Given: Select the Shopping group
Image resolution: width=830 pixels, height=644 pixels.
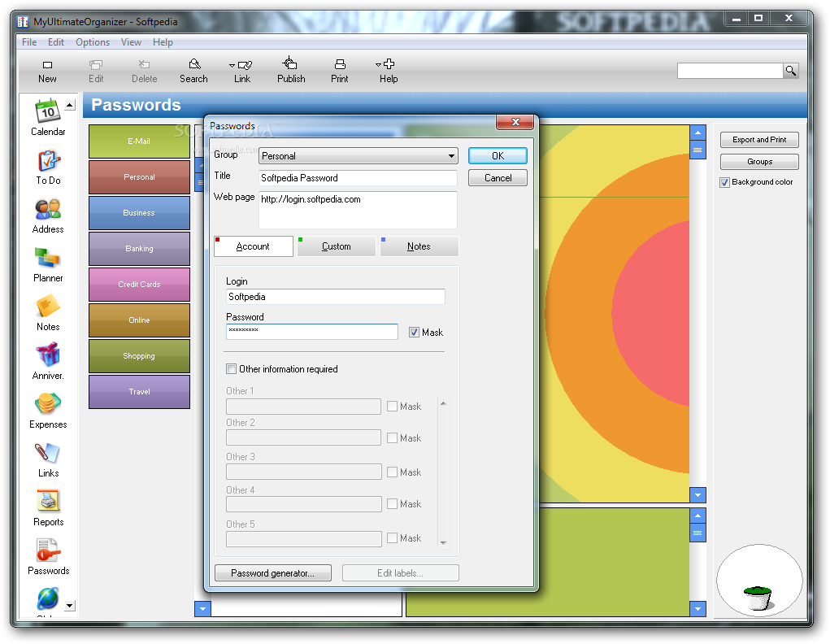Looking at the screenshot, I should (139, 356).
